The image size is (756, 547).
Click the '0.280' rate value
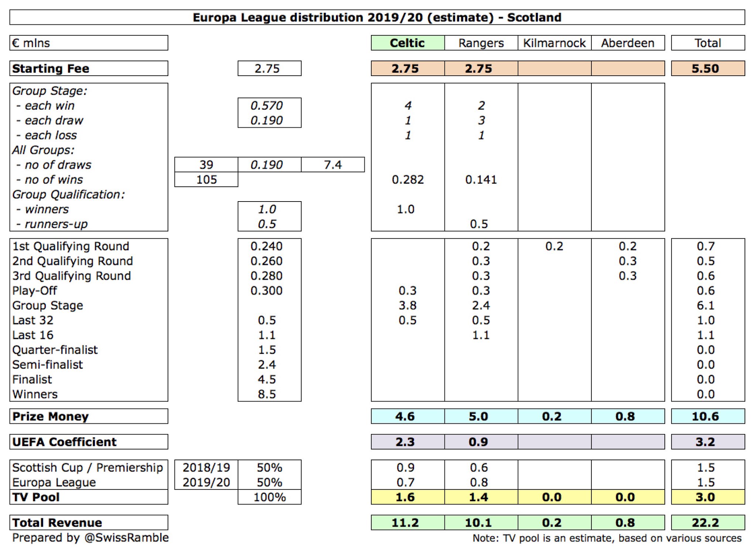[x=267, y=276]
